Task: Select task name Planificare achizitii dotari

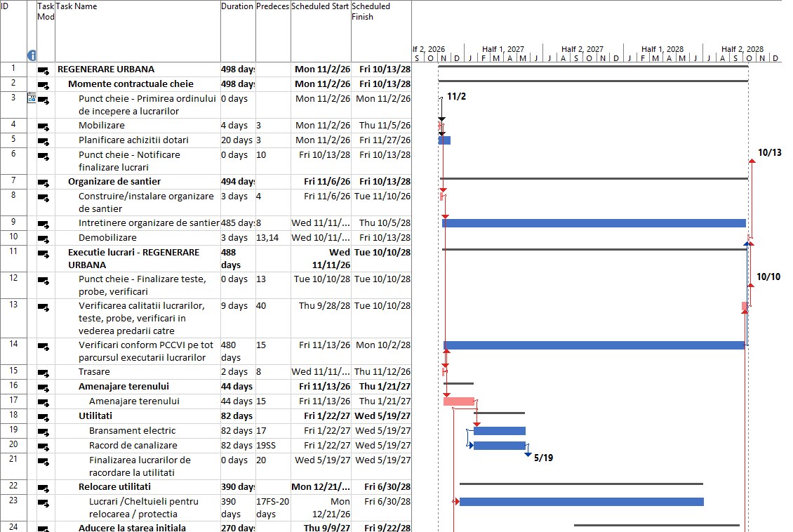Action: tap(133, 140)
